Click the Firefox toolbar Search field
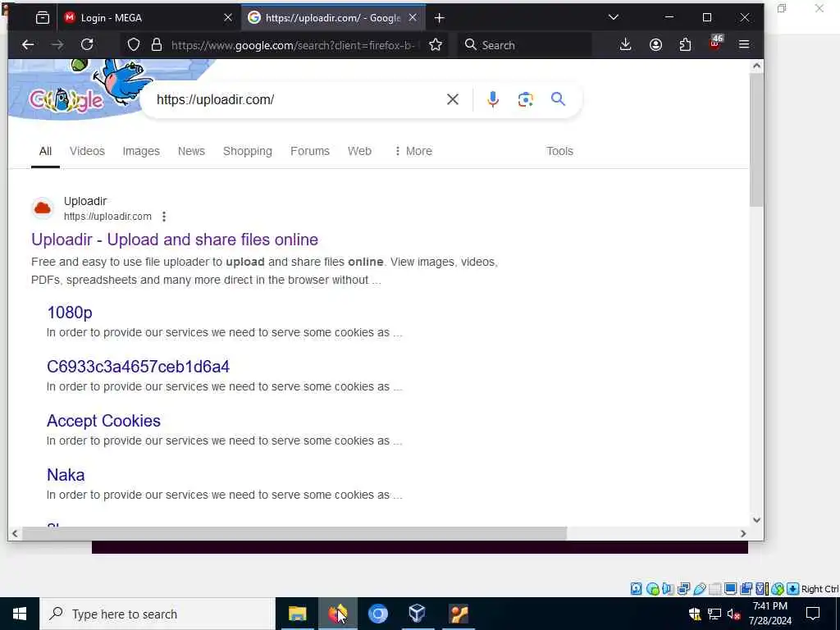The height and width of the screenshot is (630, 840). pyautogui.click(x=525, y=45)
